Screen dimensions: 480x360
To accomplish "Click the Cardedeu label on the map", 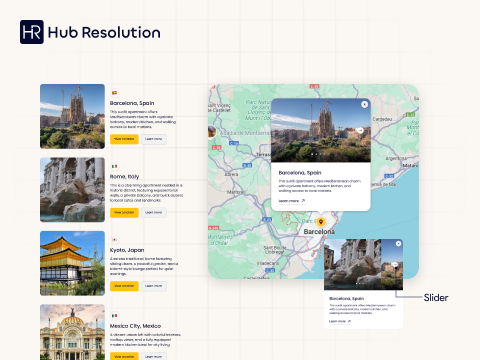I will tap(382, 119).
